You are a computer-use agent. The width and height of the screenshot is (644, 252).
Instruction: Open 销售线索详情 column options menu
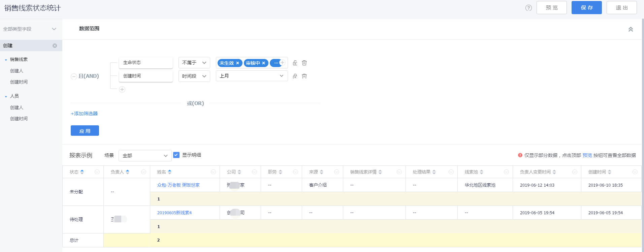[x=399, y=172]
